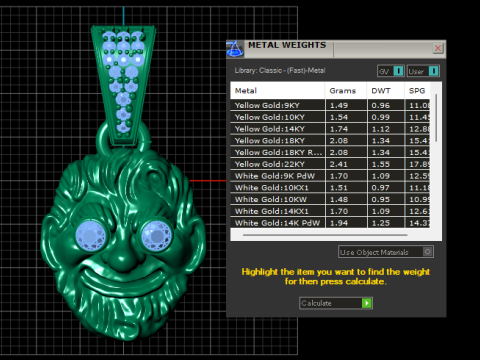This screenshot has width=480, height=360.
Task: Select the White Gold:14K PdW row
Action: pos(330,223)
